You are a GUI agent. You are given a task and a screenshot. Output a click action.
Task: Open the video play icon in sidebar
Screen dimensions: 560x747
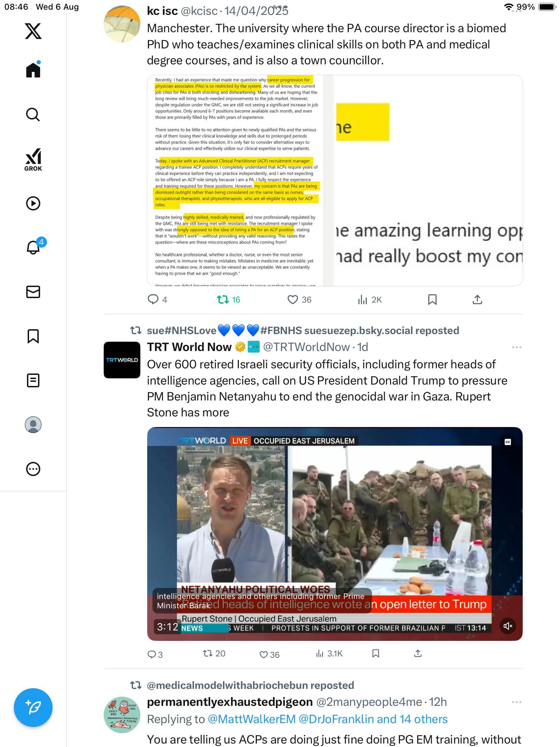[33, 203]
